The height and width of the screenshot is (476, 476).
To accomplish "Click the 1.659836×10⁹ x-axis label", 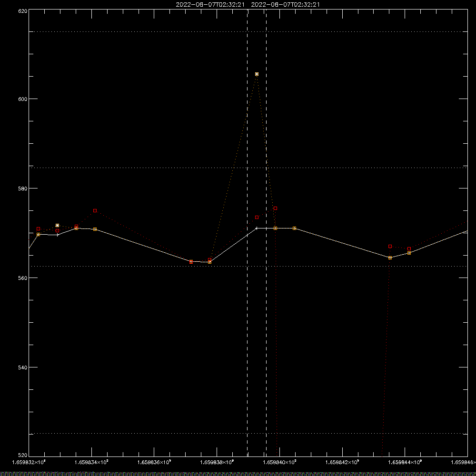I will tap(154, 462).
